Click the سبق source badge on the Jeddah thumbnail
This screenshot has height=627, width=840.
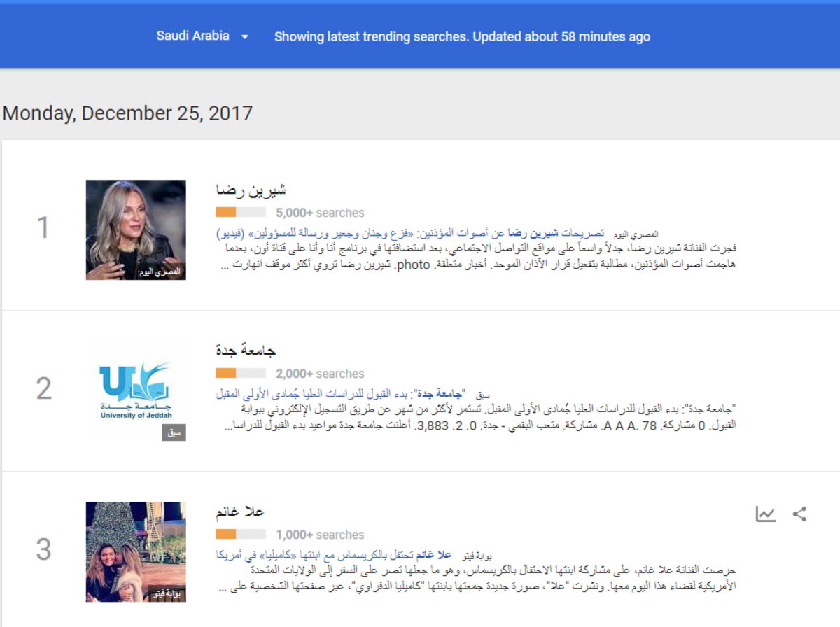(174, 433)
